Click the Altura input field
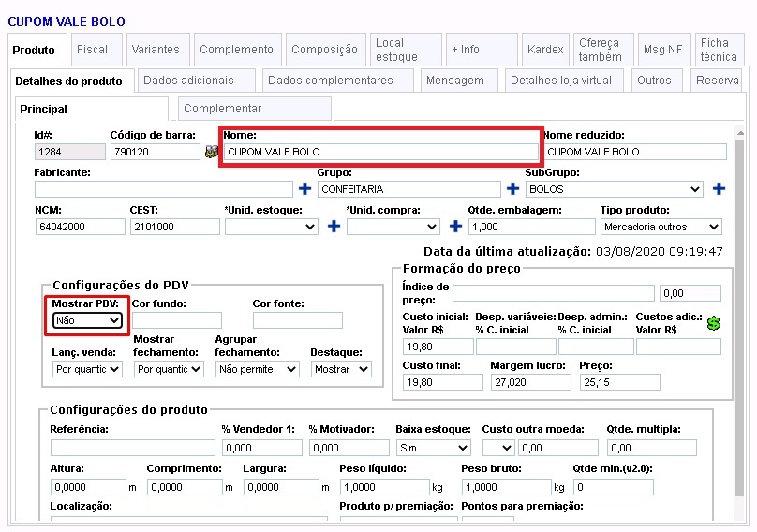This screenshot has width=757, height=532. [x=88, y=487]
